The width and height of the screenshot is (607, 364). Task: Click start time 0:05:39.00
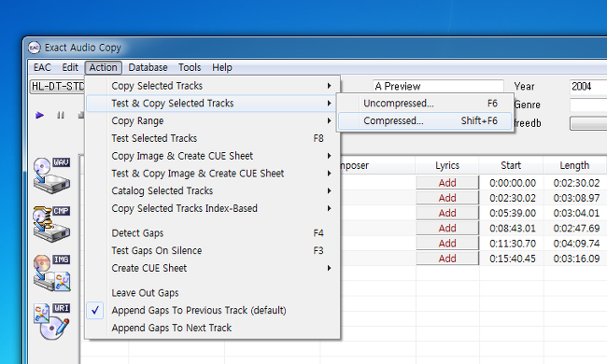pyautogui.click(x=513, y=213)
